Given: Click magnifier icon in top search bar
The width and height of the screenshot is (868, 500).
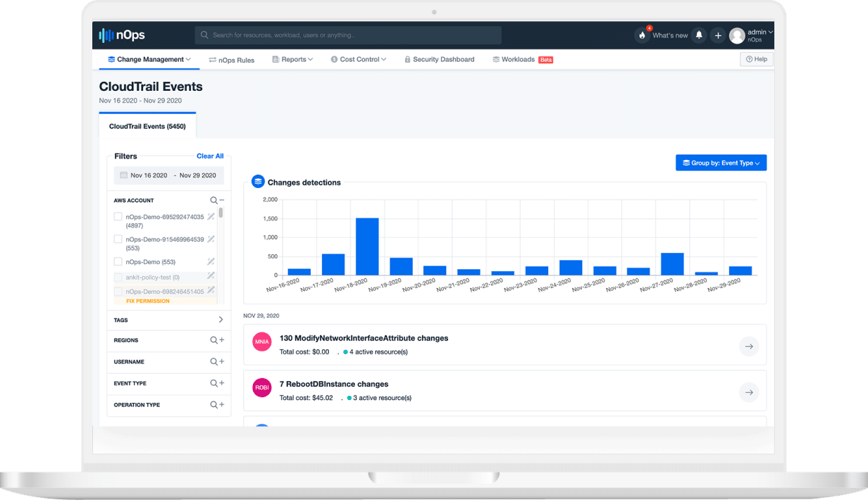Looking at the screenshot, I should tap(204, 35).
